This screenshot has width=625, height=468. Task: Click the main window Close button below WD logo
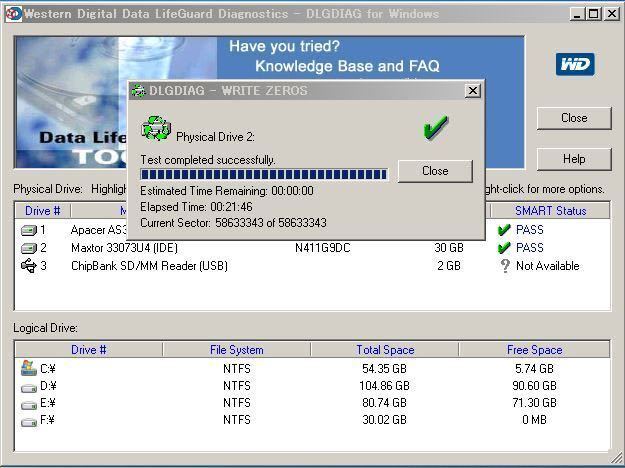574,118
